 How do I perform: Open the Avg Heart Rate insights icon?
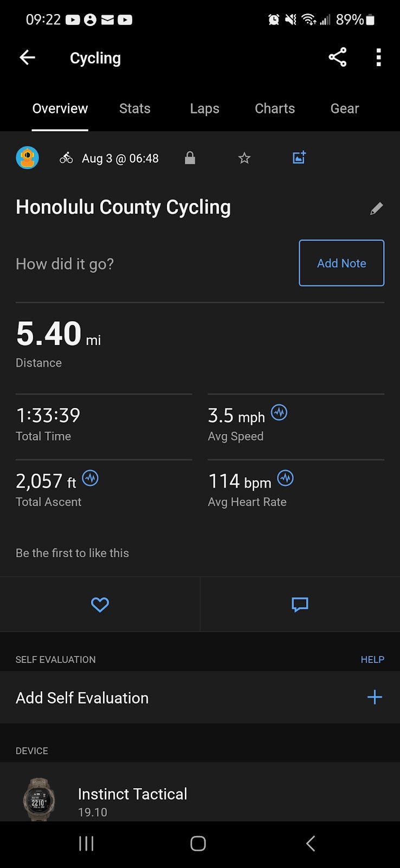(x=286, y=478)
